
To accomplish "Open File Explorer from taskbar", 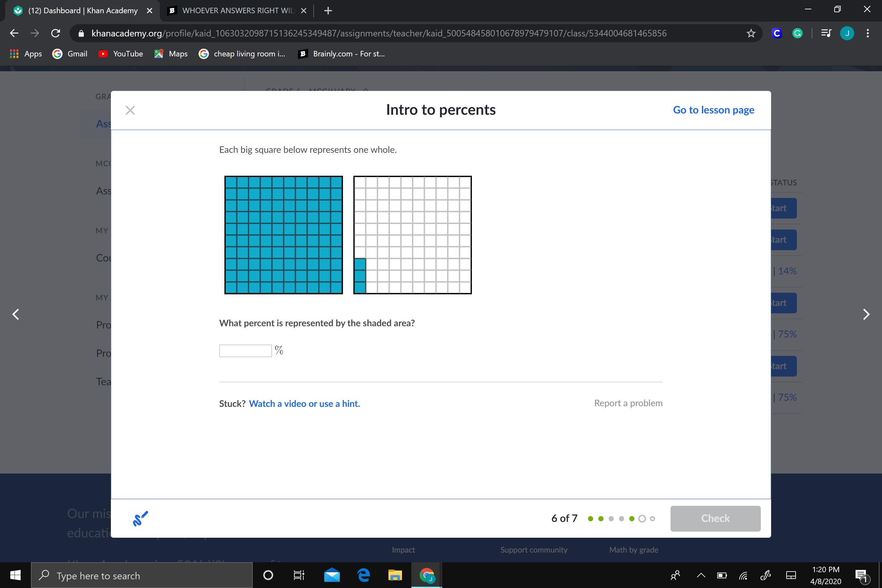I will click(x=395, y=575).
